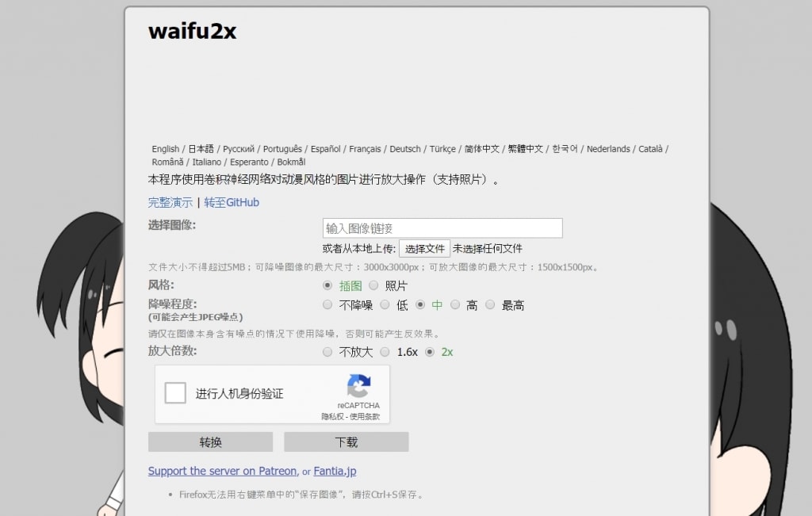Image resolution: width=812 pixels, height=516 pixels.
Task: Select 不放大 upscaling option
Action: (327, 352)
